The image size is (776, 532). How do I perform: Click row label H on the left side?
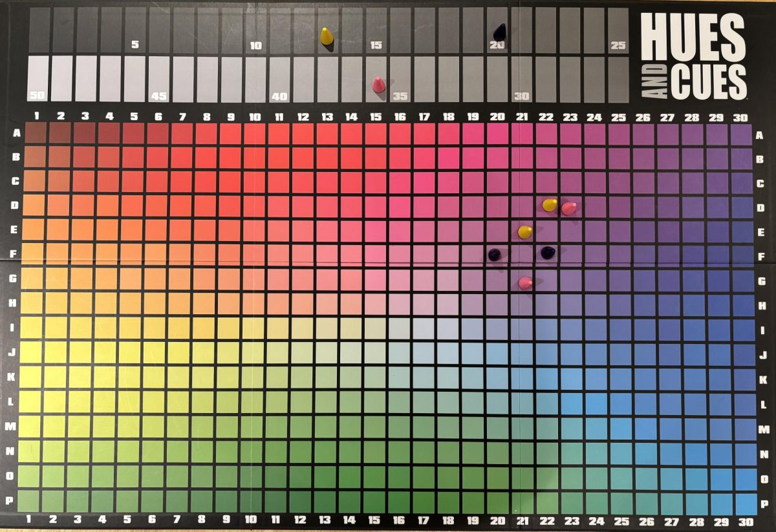[13, 304]
